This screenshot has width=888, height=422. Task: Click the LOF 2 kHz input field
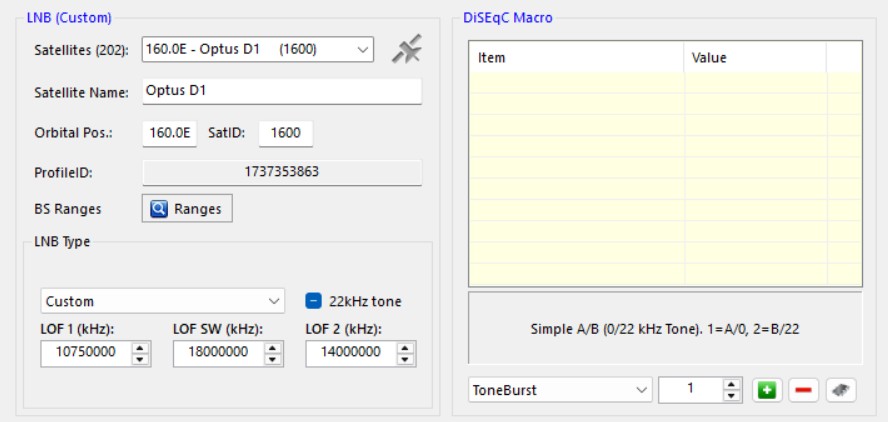tap(349, 353)
